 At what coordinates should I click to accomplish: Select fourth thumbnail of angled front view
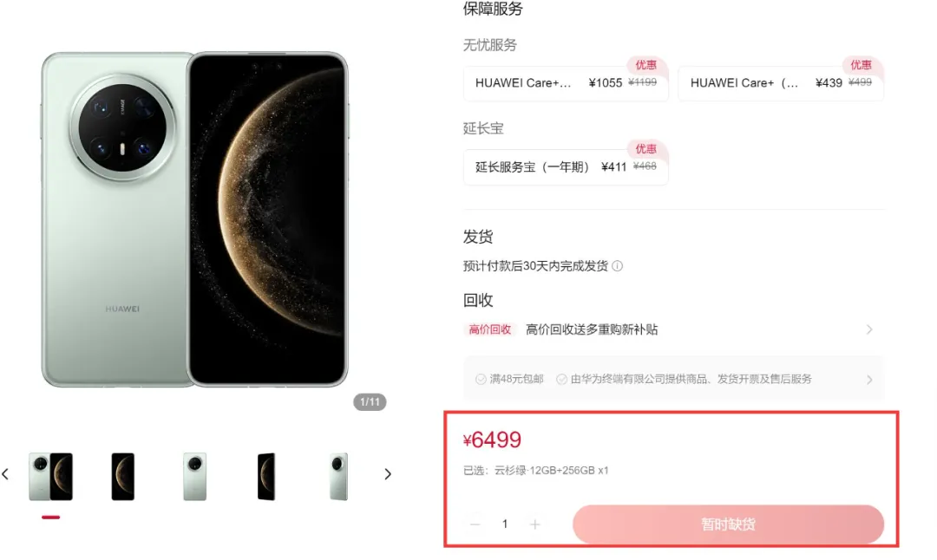pyautogui.click(x=266, y=477)
